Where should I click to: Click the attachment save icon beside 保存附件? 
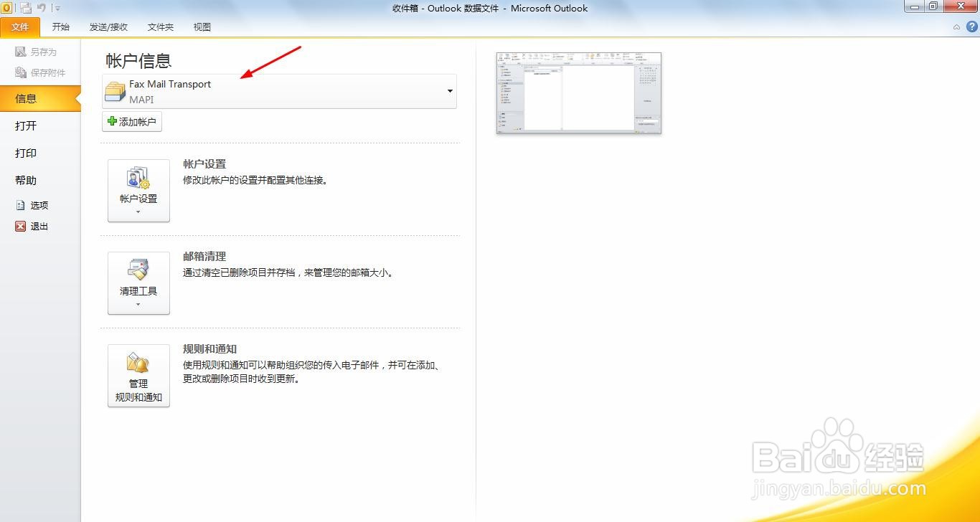click(21, 72)
